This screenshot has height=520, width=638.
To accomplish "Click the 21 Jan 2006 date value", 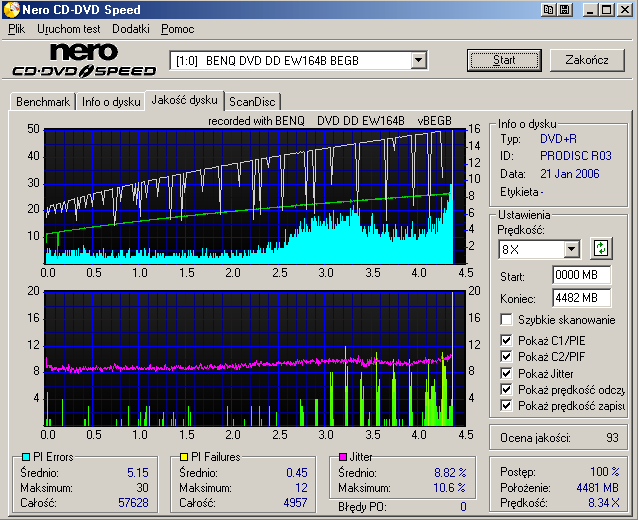I will tap(570, 174).
